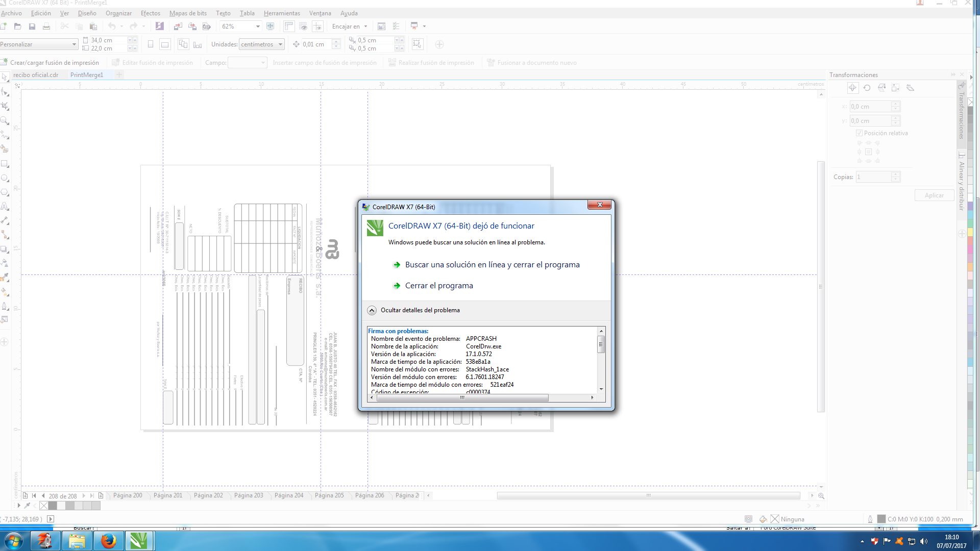980x551 pixels.
Task: Collapse the Transformaciones docker double-arrow
Action: (953, 74)
